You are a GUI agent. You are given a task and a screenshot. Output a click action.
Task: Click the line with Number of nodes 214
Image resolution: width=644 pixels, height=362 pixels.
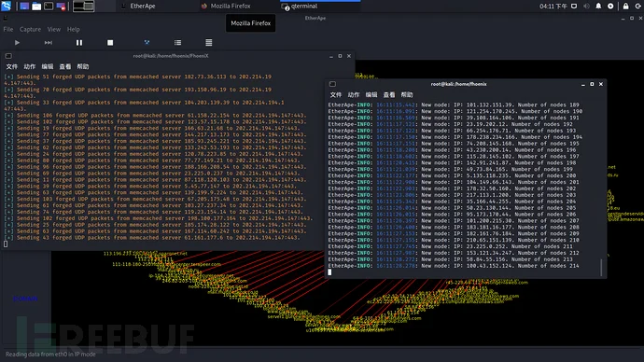point(454,266)
